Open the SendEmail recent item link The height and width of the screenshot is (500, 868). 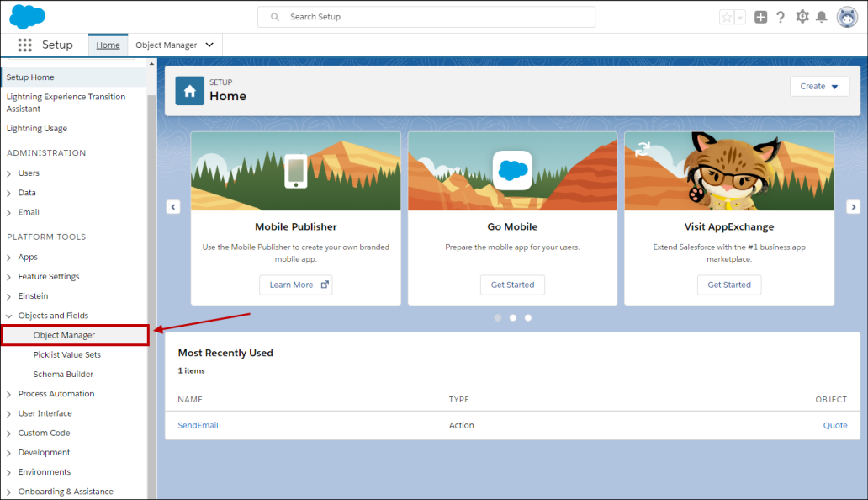pyautogui.click(x=198, y=425)
